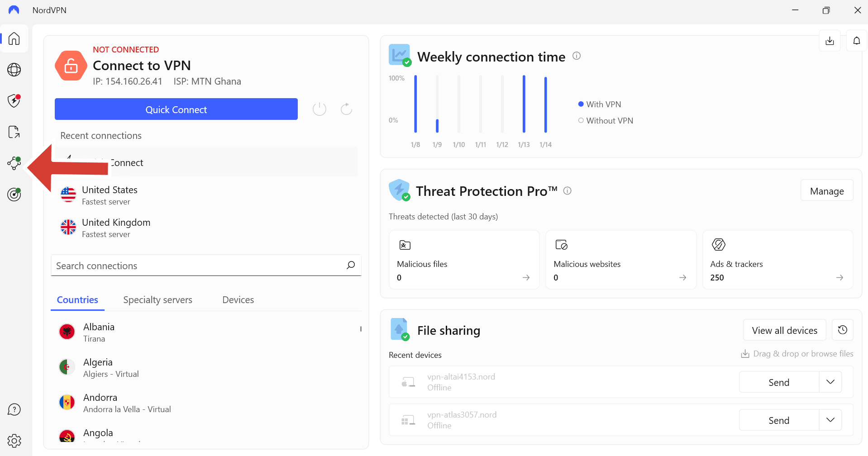Click the refresh reconnect icon
Viewport: 868px width, 456px height.
346,109
